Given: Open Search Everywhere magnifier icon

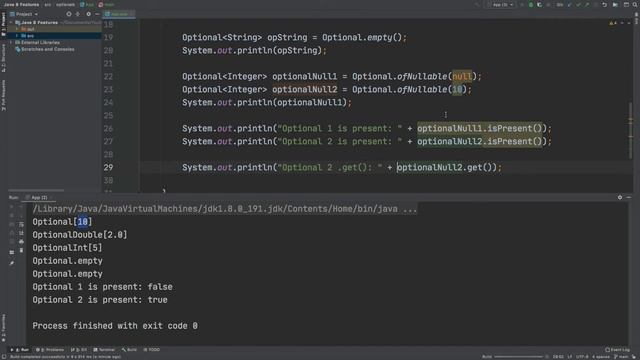Looking at the screenshot, I should click(635, 4).
